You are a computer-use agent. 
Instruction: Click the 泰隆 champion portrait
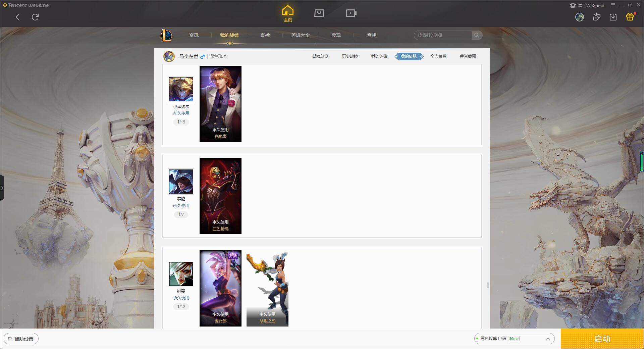pyautogui.click(x=181, y=182)
